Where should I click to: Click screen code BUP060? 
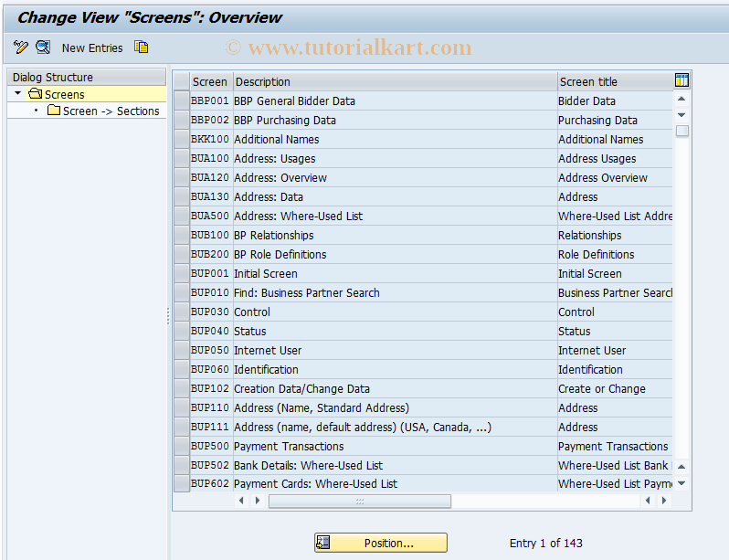(210, 369)
